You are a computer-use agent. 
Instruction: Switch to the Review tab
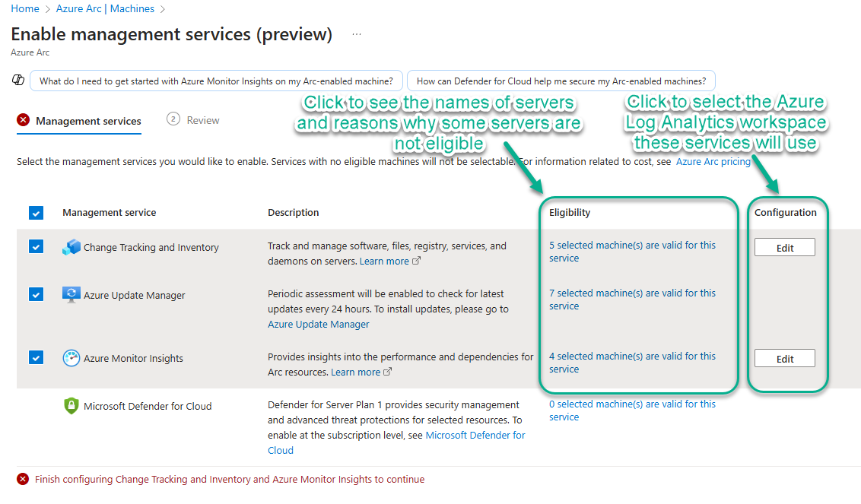point(202,120)
